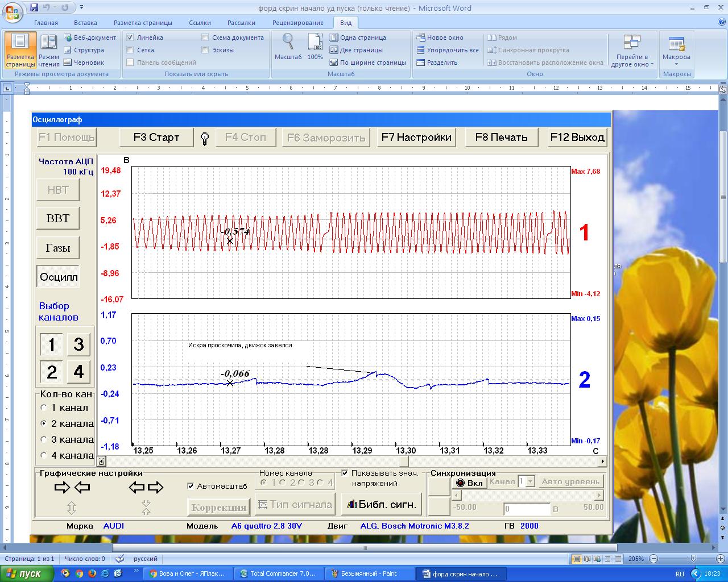Choose Two Pages (Две страницы) view
This screenshot has height=582, width=728.
click(357, 50)
